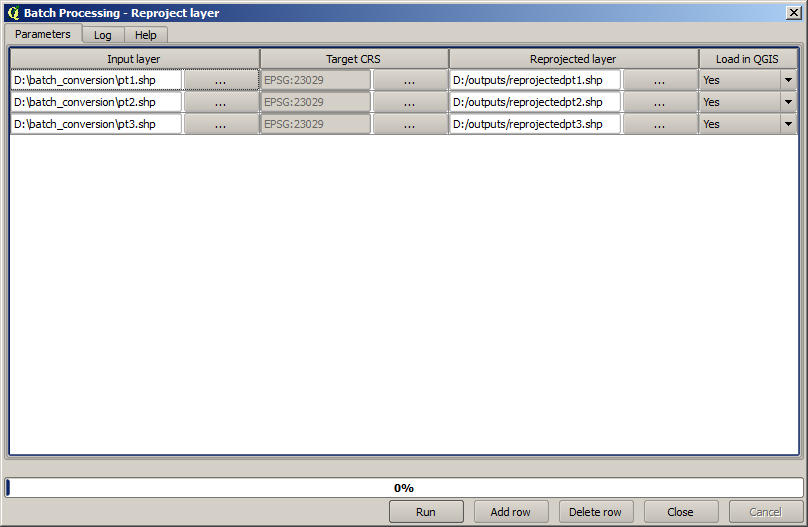Browse input layer for pt1.shp row

[220, 80]
